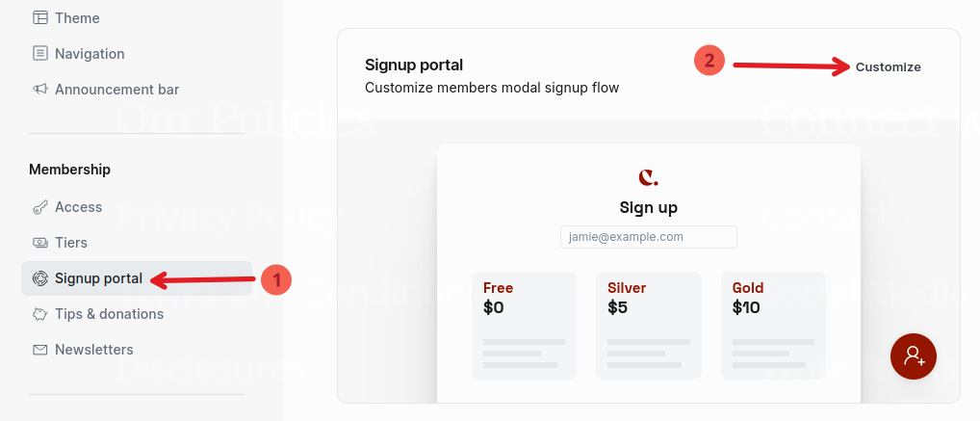The width and height of the screenshot is (980, 421).
Task: Click the key icon beside Access
Action: coord(39,207)
